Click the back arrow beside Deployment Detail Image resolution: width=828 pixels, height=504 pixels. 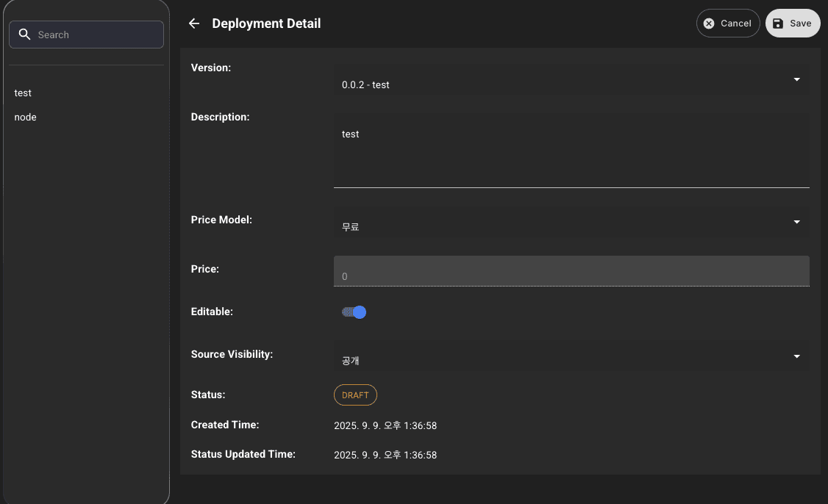pos(194,24)
